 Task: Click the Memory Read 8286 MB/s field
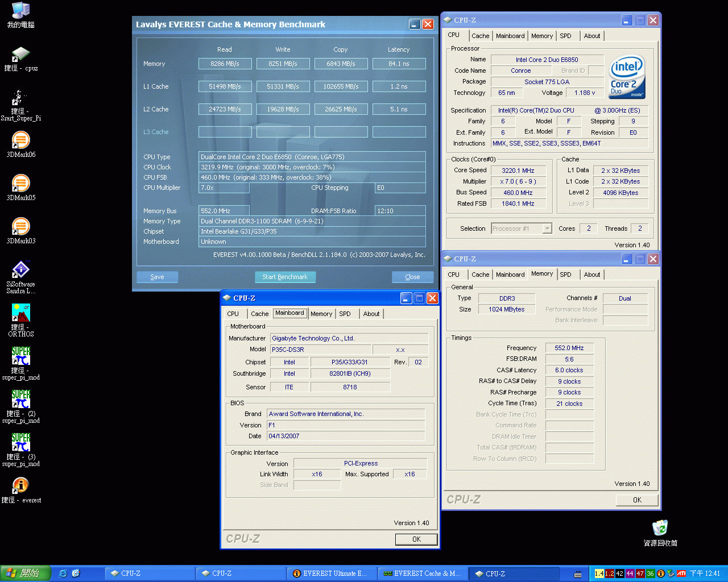click(225, 64)
